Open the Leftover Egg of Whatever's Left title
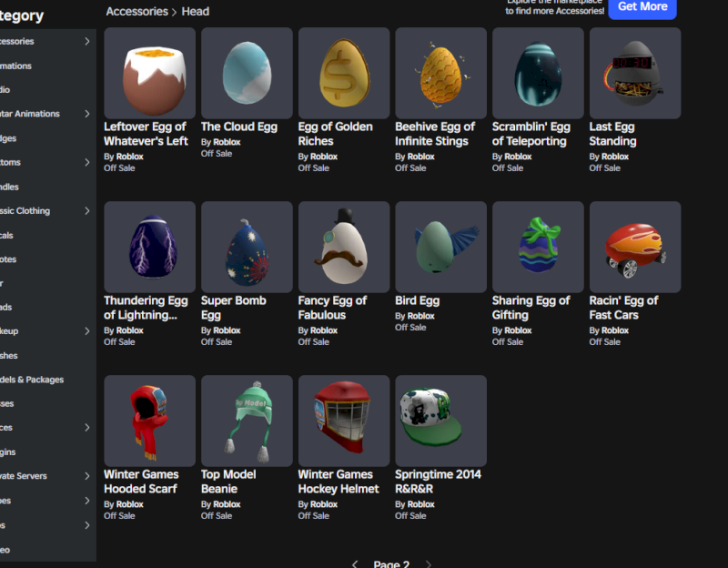The width and height of the screenshot is (728, 568). [x=146, y=134]
